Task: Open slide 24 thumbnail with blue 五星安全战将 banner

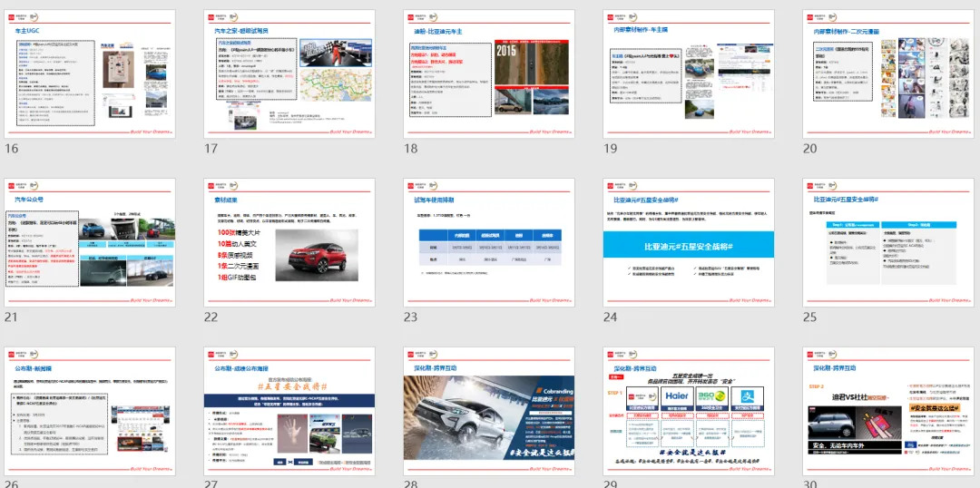Action: point(689,242)
